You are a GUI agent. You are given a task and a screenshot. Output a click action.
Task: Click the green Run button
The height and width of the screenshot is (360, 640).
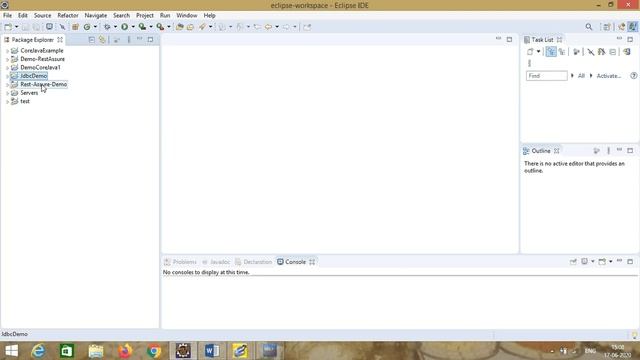pos(124,27)
